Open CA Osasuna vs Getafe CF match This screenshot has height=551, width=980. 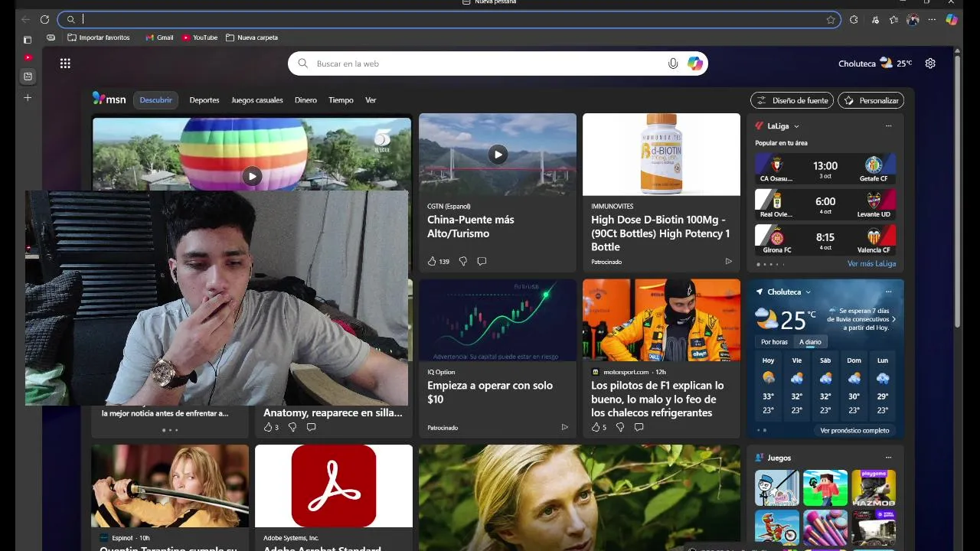[x=825, y=169]
